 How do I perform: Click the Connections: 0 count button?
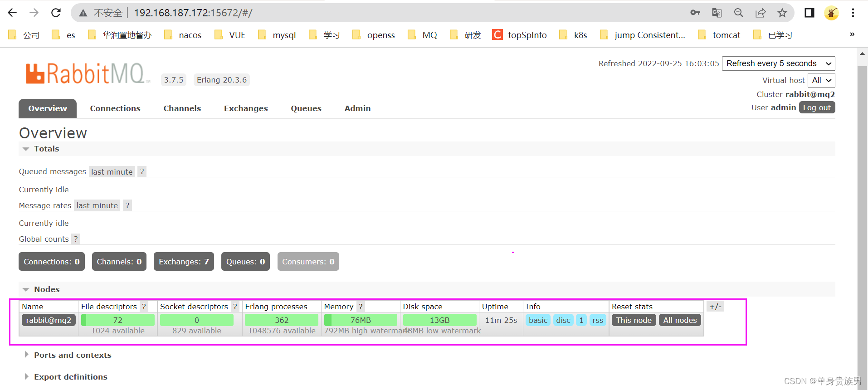[52, 262]
